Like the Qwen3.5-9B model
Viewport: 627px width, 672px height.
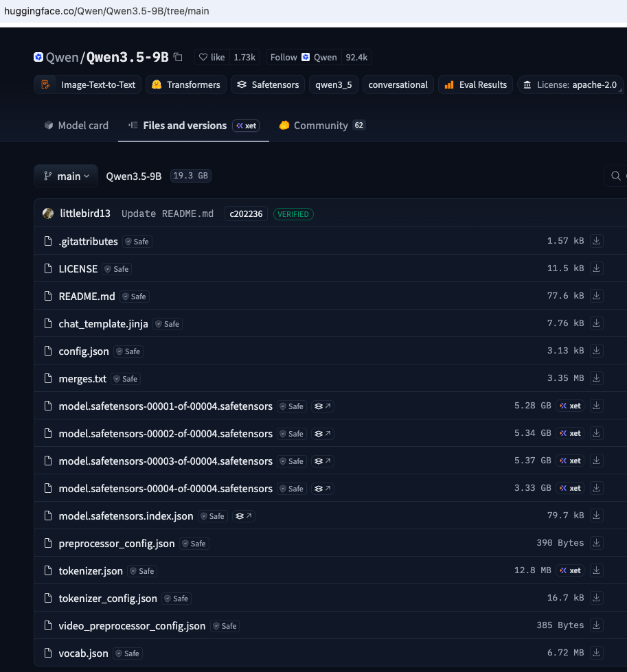(212, 58)
